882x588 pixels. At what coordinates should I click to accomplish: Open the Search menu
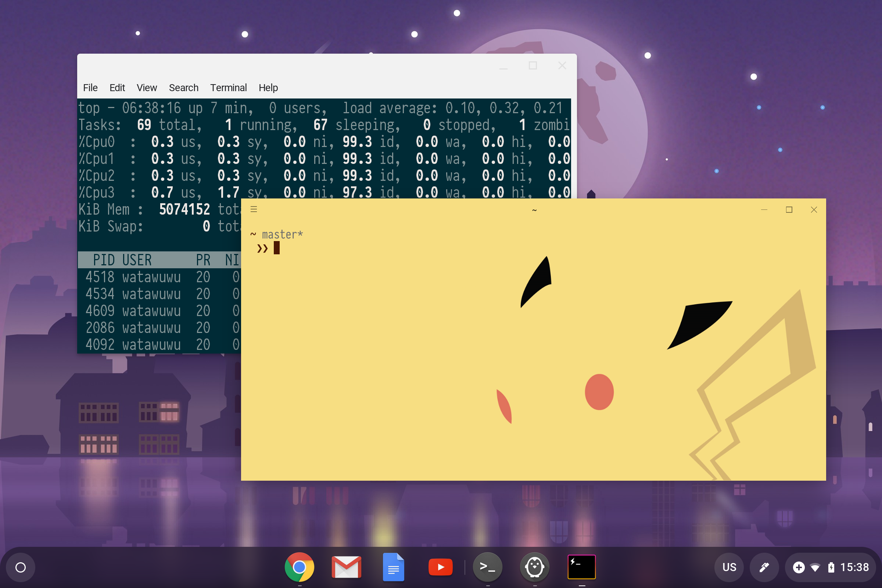click(183, 88)
